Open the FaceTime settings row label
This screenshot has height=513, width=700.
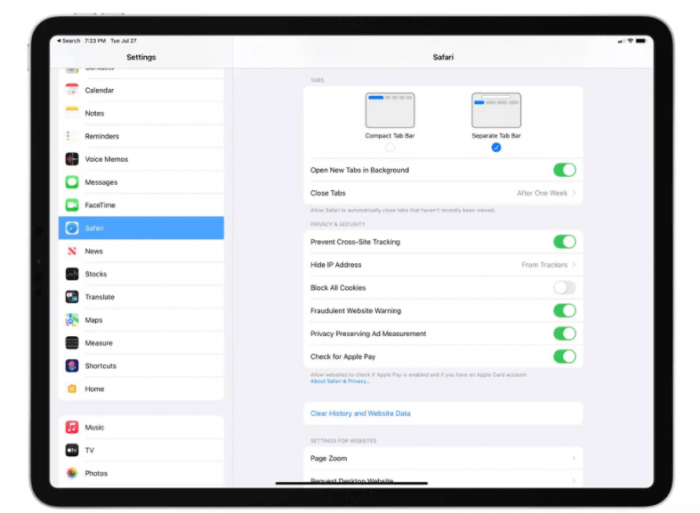100,205
